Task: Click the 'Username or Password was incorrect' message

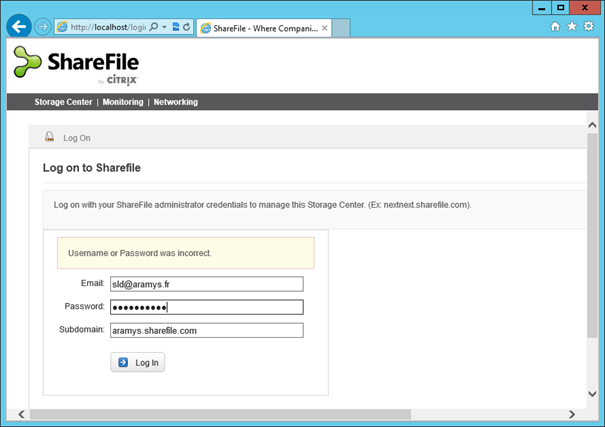Action: (x=139, y=253)
